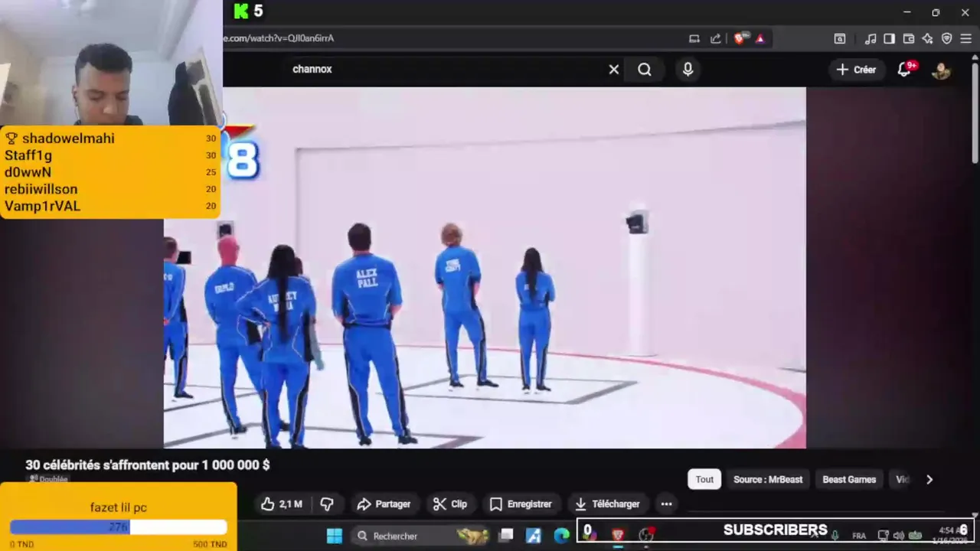Open YouTube notifications bell
The image size is (980, 551).
click(904, 70)
